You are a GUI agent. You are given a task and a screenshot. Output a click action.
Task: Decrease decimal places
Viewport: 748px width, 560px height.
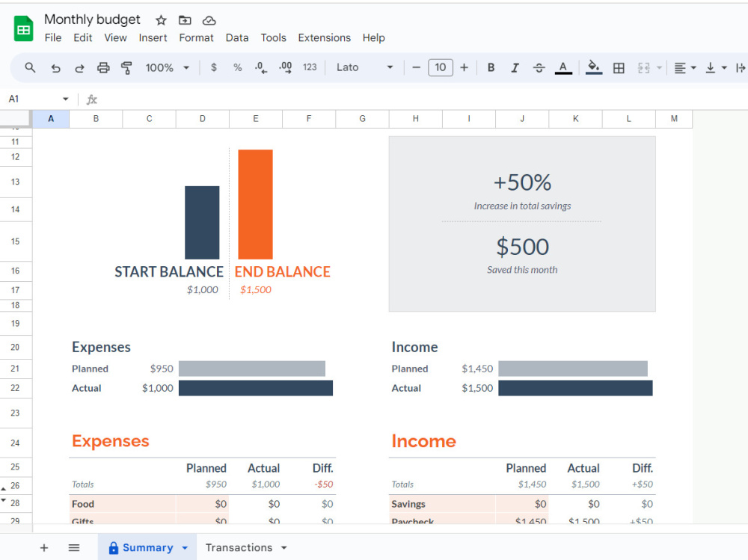click(261, 68)
